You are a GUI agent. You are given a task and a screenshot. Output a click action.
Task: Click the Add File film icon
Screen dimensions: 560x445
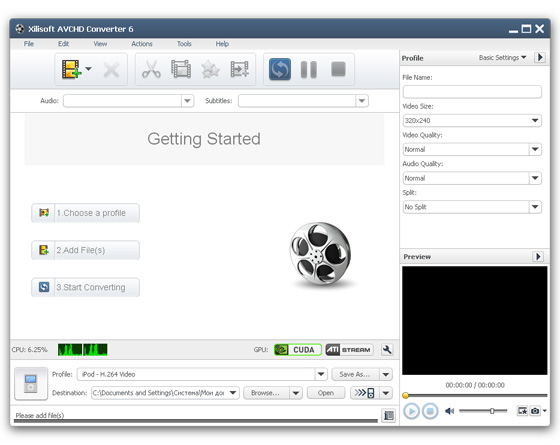(x=71, y=69)
